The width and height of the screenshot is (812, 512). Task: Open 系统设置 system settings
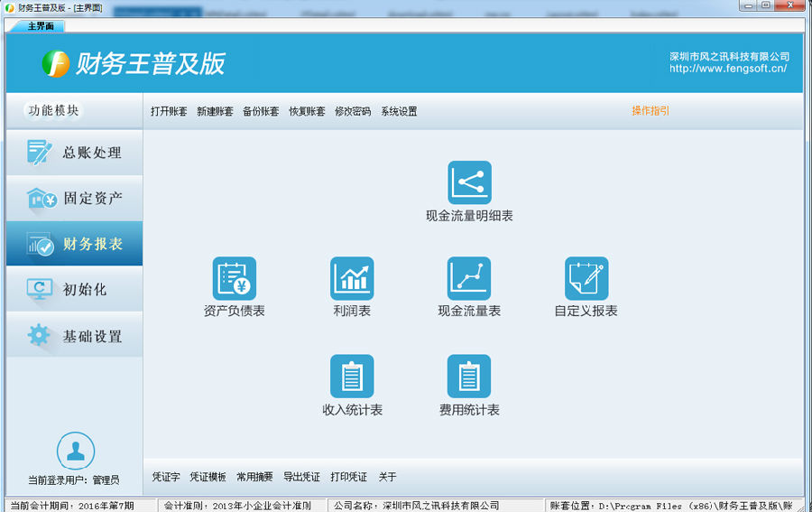coord(399,111)
